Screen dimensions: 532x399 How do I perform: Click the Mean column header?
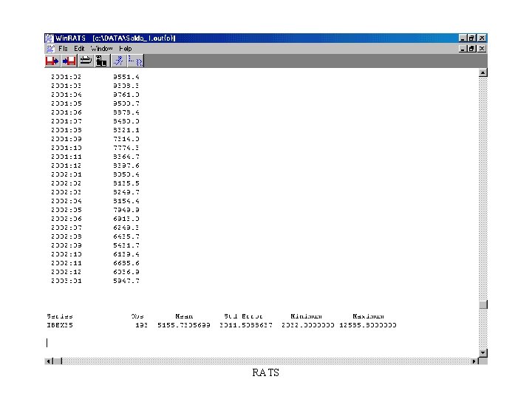click(x=184, y=316)
